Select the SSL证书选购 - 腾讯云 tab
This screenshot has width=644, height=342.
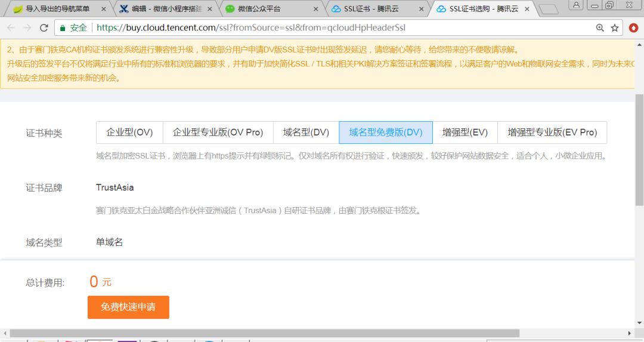484,8
